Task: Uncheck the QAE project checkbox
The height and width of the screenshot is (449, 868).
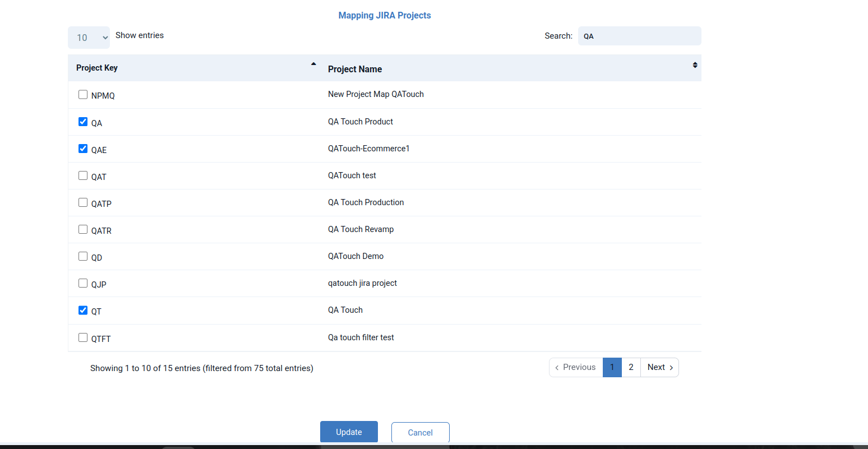Action: click(83, 149)
